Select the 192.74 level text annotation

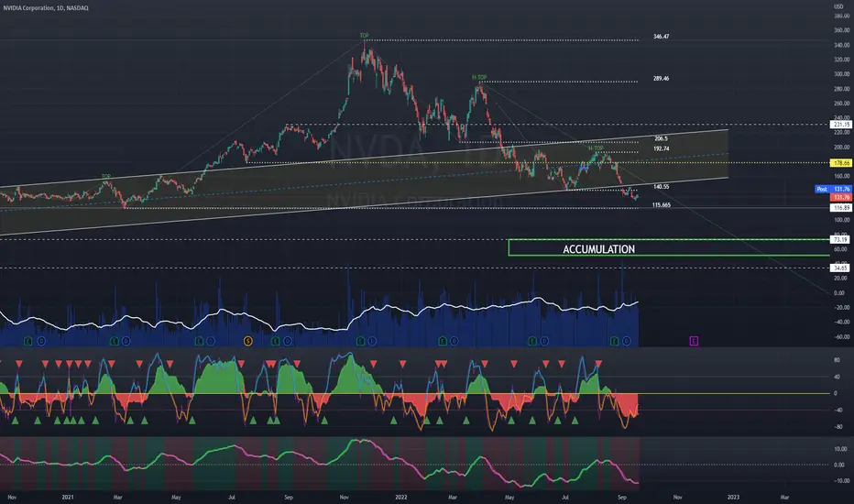(x=662, y=148)
